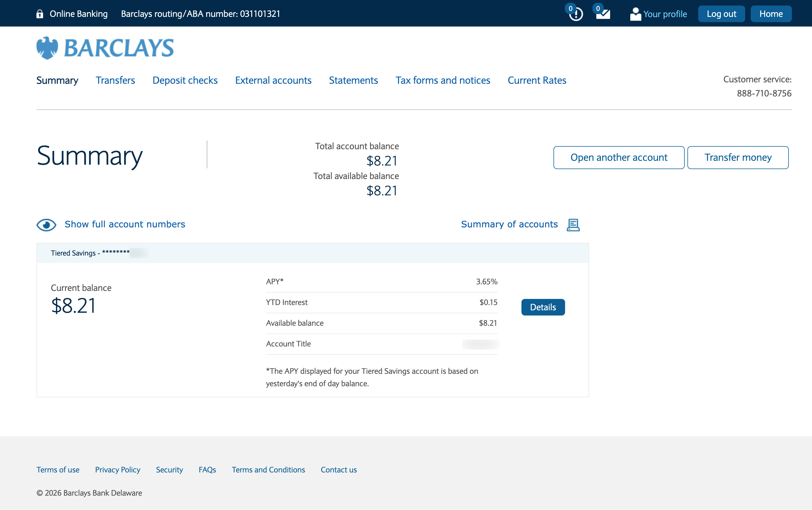Open the Privacy Policy link
This screenshot has height=510, width=812.
coord(118,470)
